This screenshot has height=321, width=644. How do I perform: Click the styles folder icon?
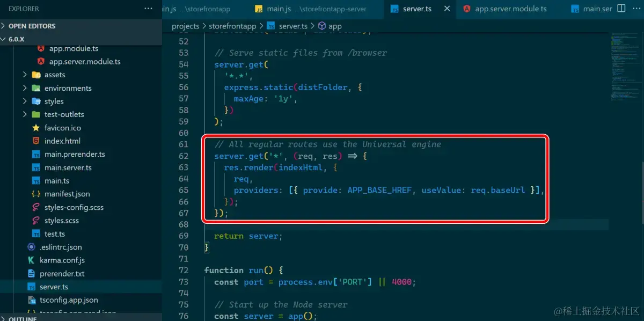(x=36, y=101)
